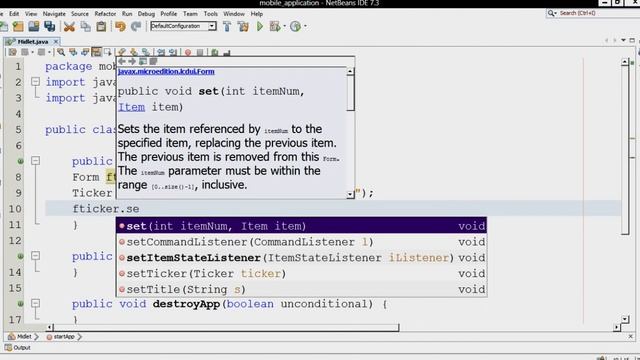640x360 pixels.
Task: Click the New Project toolbar icon
Action: tap(18, 27)
